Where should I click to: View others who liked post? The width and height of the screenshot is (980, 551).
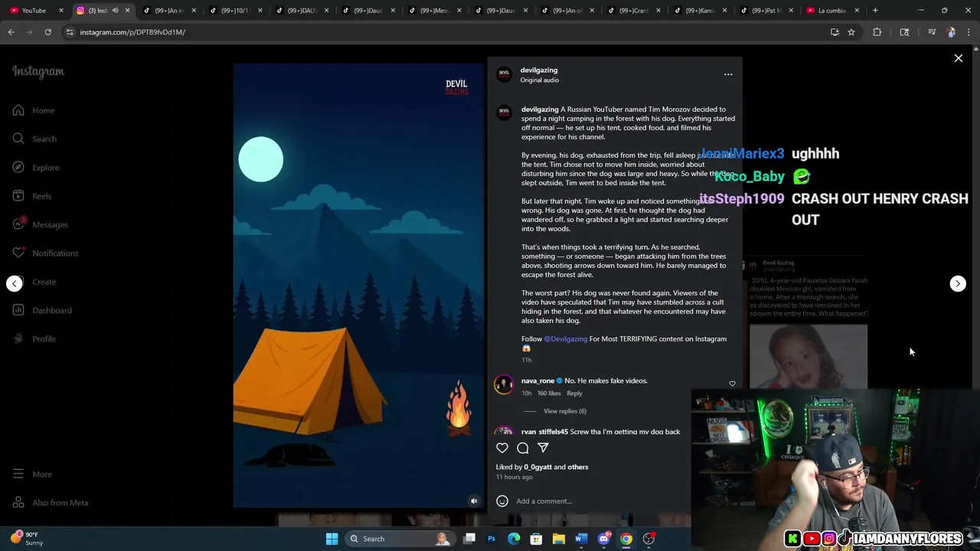click(578, 467)
